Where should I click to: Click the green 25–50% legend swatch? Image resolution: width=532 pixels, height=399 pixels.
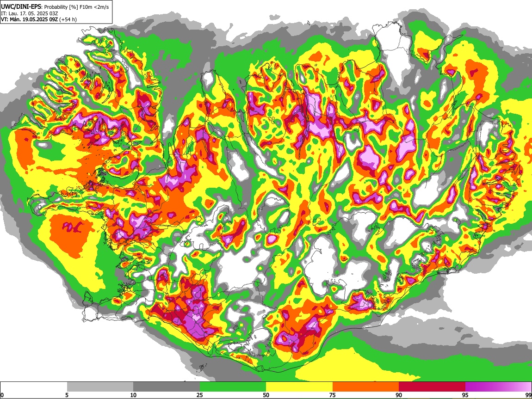tap(233, 387)
